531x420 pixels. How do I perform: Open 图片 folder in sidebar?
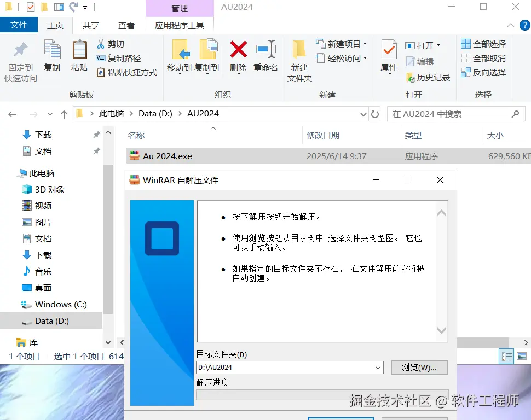(43, 223)
